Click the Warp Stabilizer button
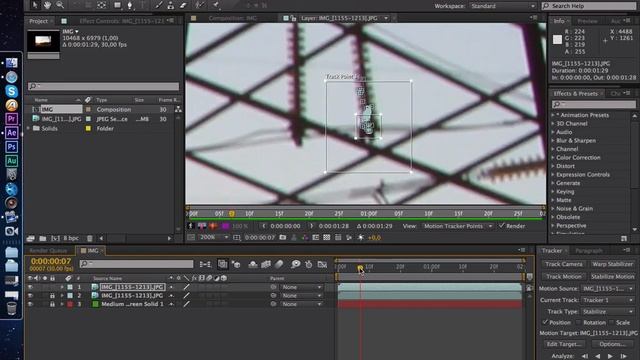Viewport: 640px width, 360px height. coord(613,264)
